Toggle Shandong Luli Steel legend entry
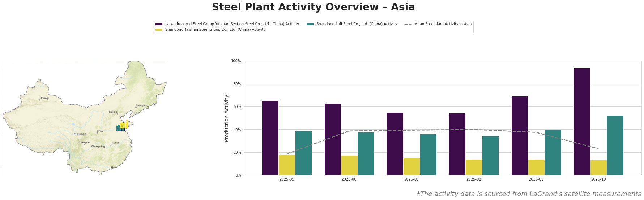644x200 pixels. [x=357, y=24]
